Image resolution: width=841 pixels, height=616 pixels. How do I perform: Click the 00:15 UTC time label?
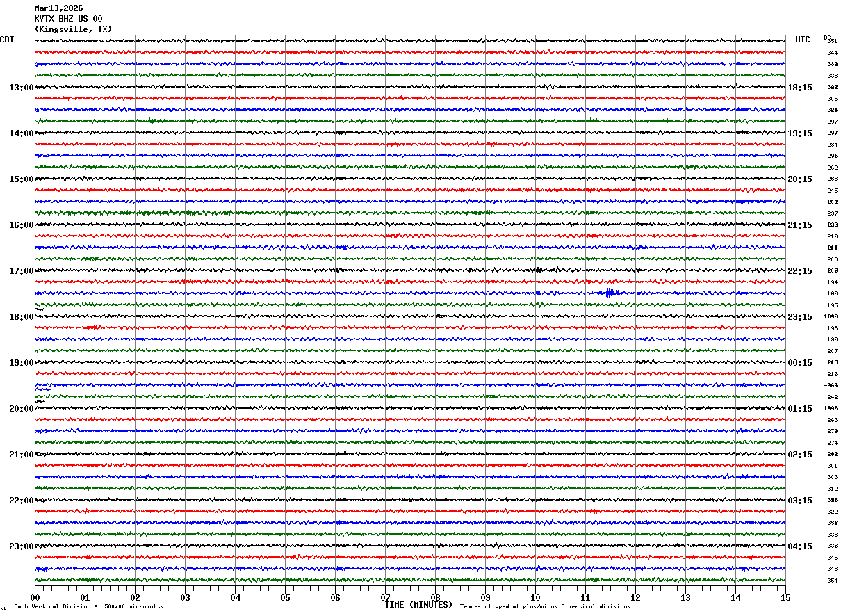tap(800, 363)
